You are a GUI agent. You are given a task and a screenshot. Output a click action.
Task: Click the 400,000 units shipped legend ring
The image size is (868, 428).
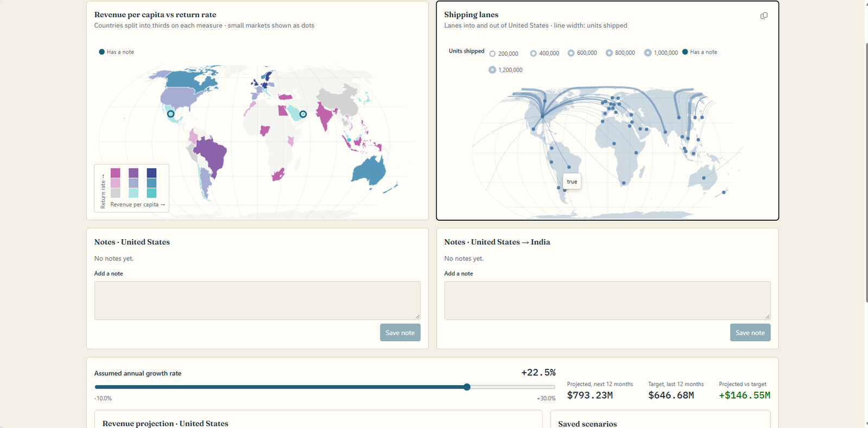533,53
